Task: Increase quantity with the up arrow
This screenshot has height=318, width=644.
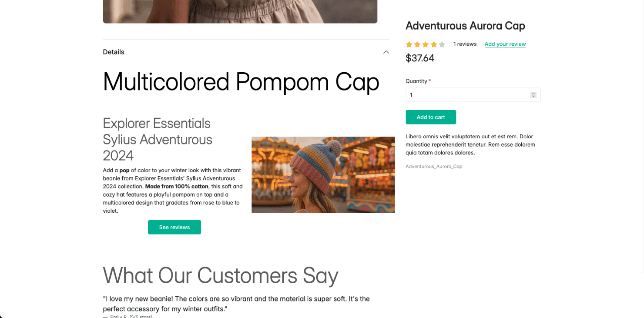Action: pos(533,94)
